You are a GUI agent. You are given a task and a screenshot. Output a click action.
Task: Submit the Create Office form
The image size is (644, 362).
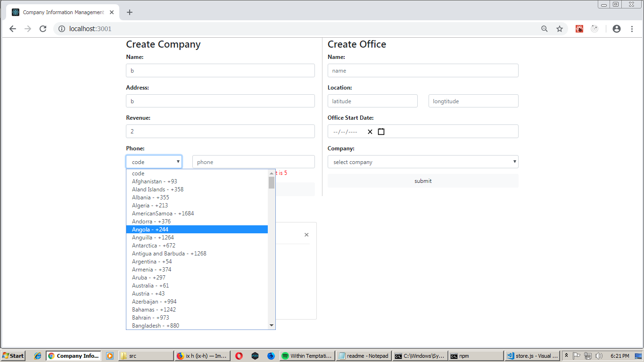click(423, 181)
